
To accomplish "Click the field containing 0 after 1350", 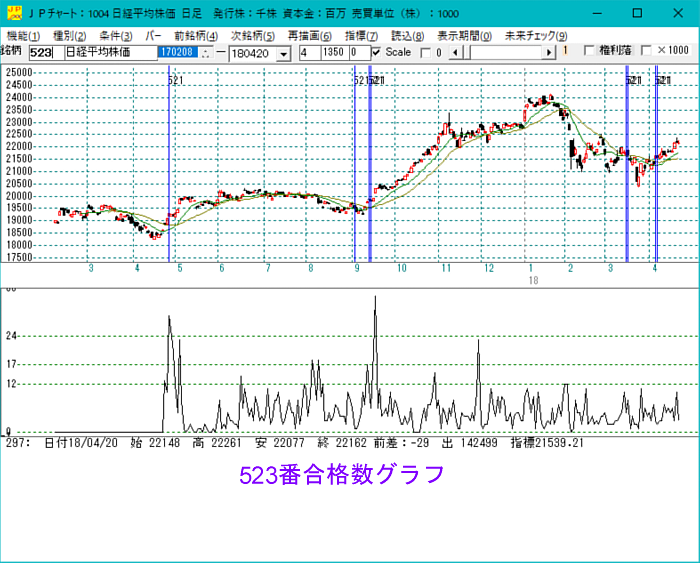I will [x=359, y=53].
